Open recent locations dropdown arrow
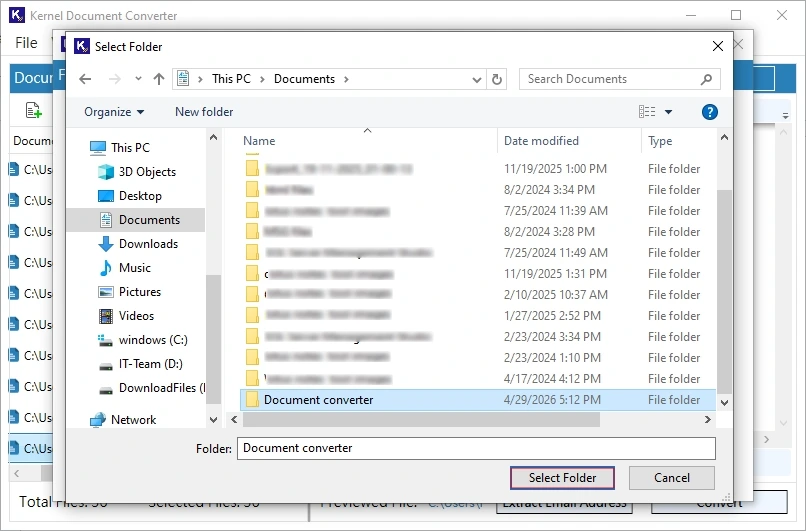The width and height of the screenshot is (806, 531). click(x=138, y=79)
